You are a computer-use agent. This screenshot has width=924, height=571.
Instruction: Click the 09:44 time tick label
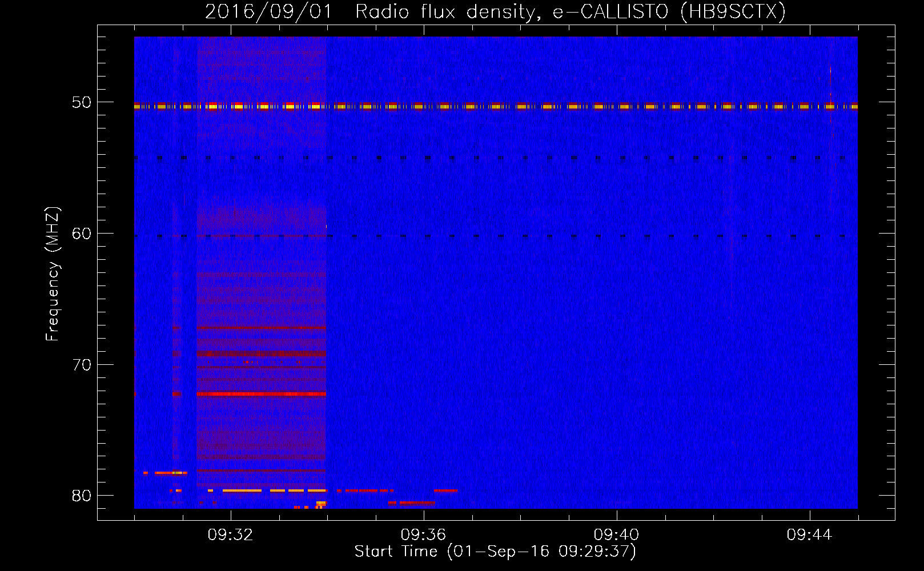pos(809,535)
